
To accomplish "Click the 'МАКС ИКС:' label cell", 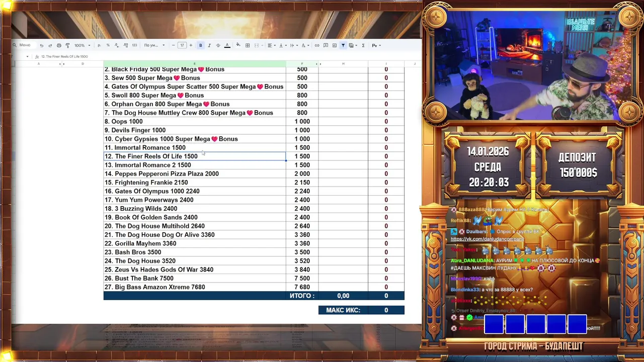I will [343, 310].
